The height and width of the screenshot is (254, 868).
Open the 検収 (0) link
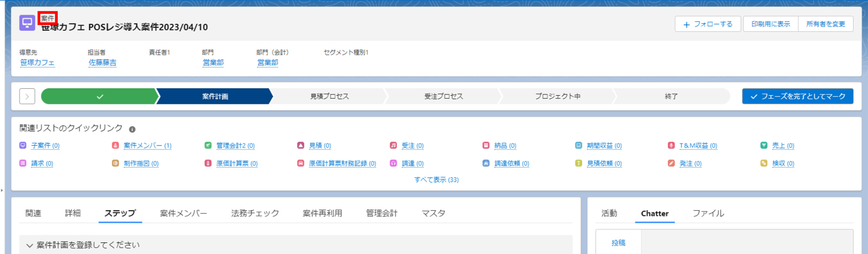(783, 163)
